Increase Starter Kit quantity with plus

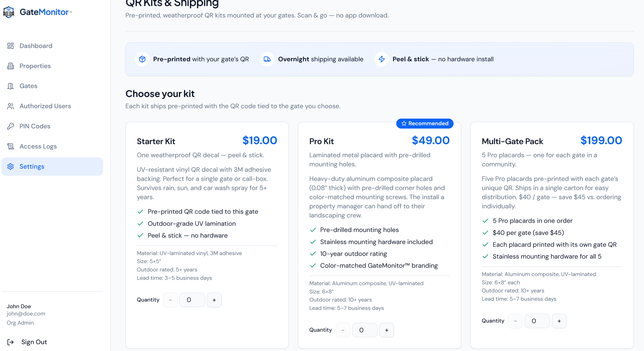tap(214, 300)
